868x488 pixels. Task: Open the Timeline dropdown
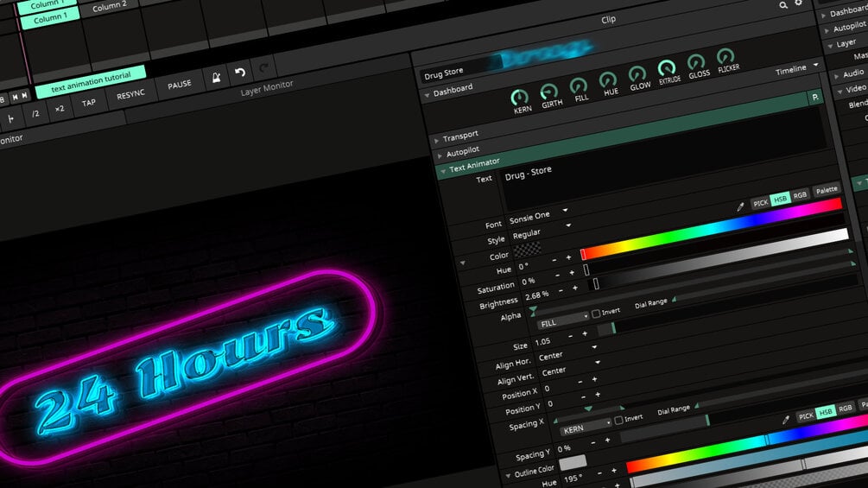coord(796,68)
